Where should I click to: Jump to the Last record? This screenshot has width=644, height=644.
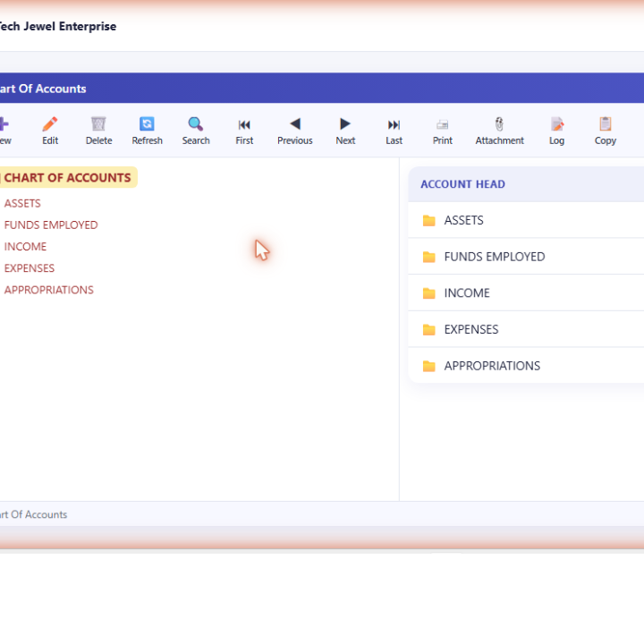pos(394,131)
